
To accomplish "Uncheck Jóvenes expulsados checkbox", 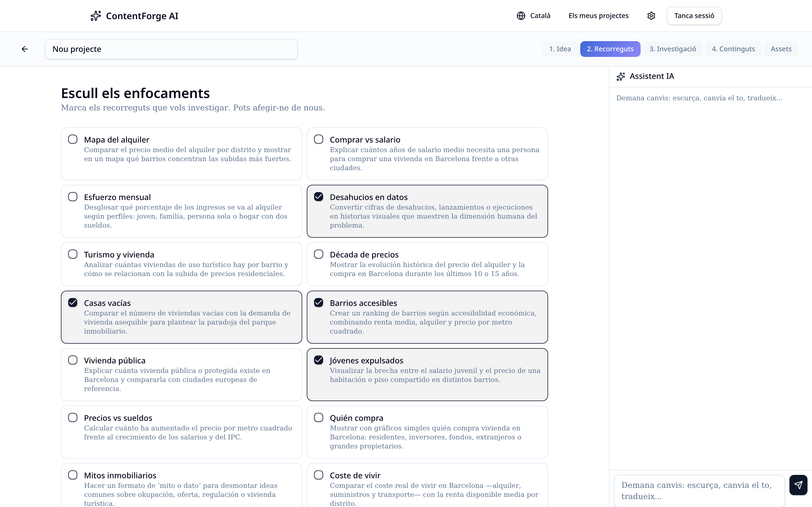I will click(318, 360).
